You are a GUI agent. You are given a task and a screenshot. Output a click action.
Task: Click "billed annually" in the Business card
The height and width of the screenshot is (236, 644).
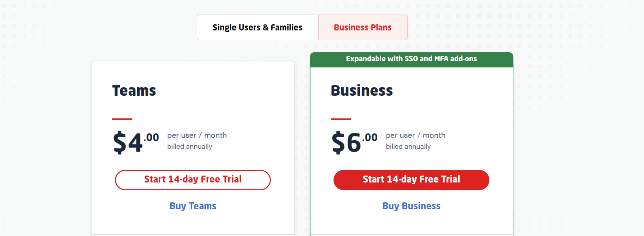coord(408,146)
